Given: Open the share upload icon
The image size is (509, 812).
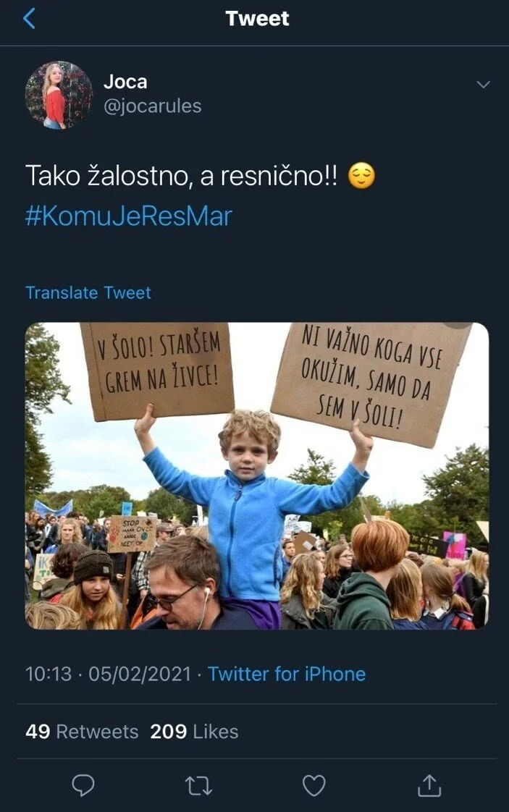Looking at the screenshot, I should tap(429, 785).
